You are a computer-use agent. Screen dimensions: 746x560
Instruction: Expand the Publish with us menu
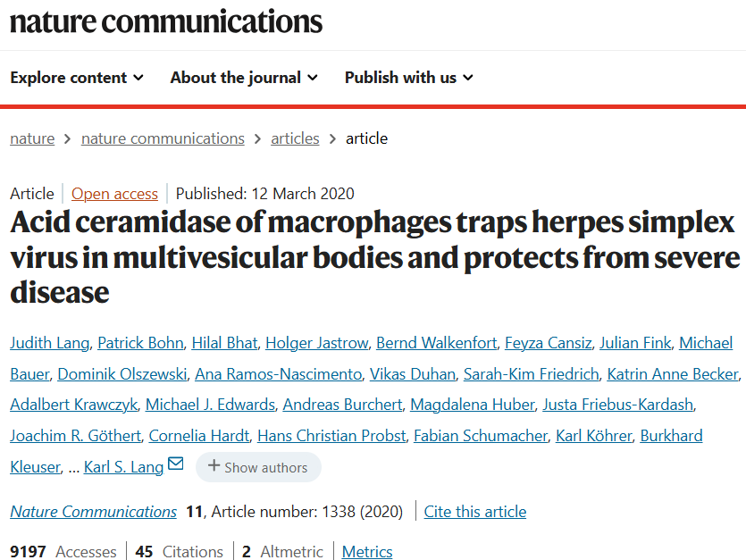(x=409, y=78)
